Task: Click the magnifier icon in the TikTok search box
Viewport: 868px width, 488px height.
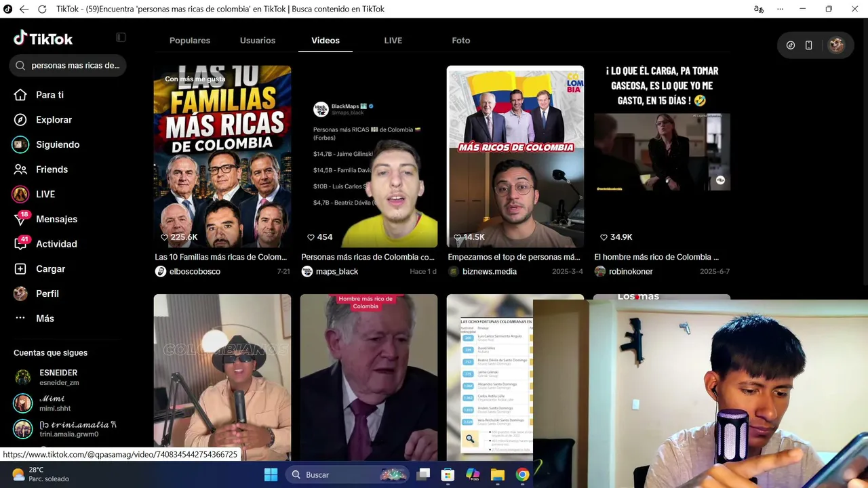Action: point(20,66)
